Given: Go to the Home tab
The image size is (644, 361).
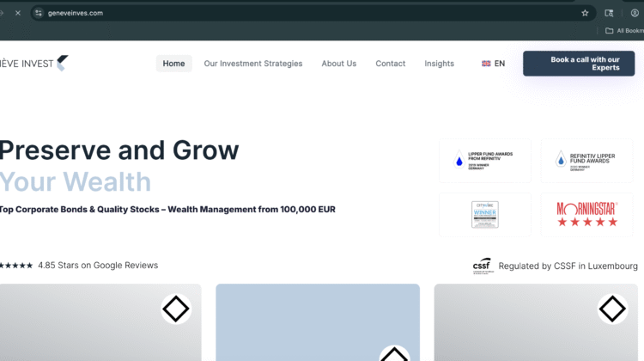Looking at the screenshot, I should point(173,64).
